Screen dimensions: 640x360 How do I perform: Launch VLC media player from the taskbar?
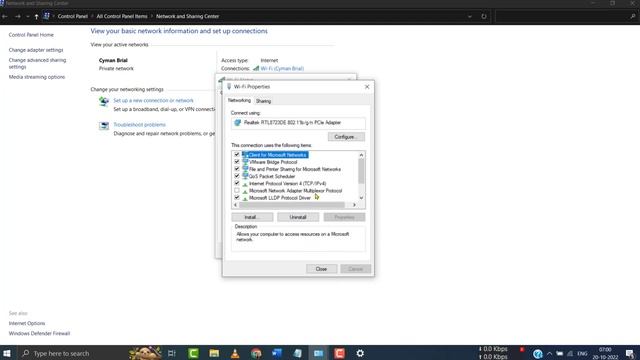pyautogui.click(x=235, y=353)
